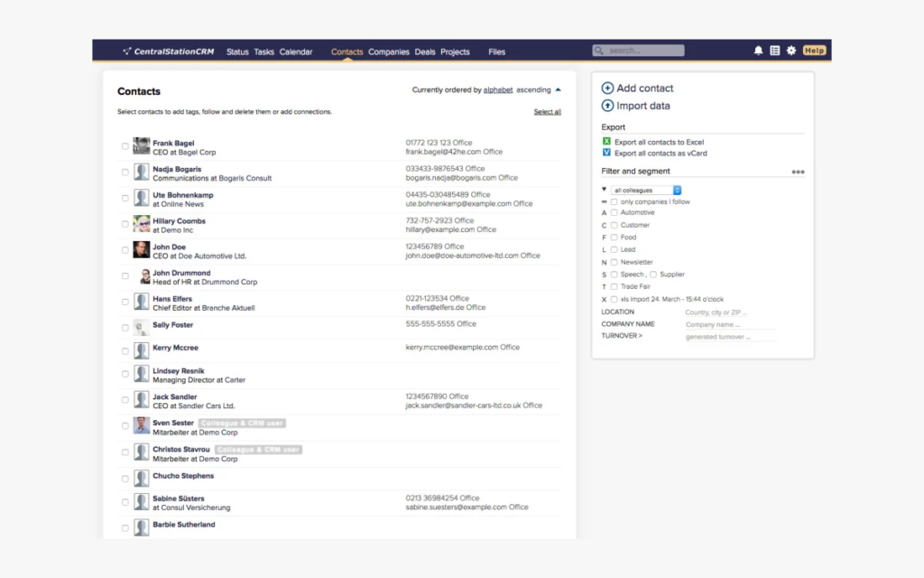Screen dimensions: 924x578
Task: Switch to the Companies section
Action: [388, 51]
